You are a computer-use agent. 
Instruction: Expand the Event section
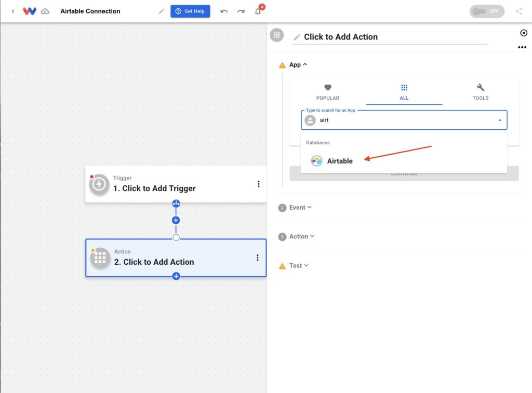[300, 208]
